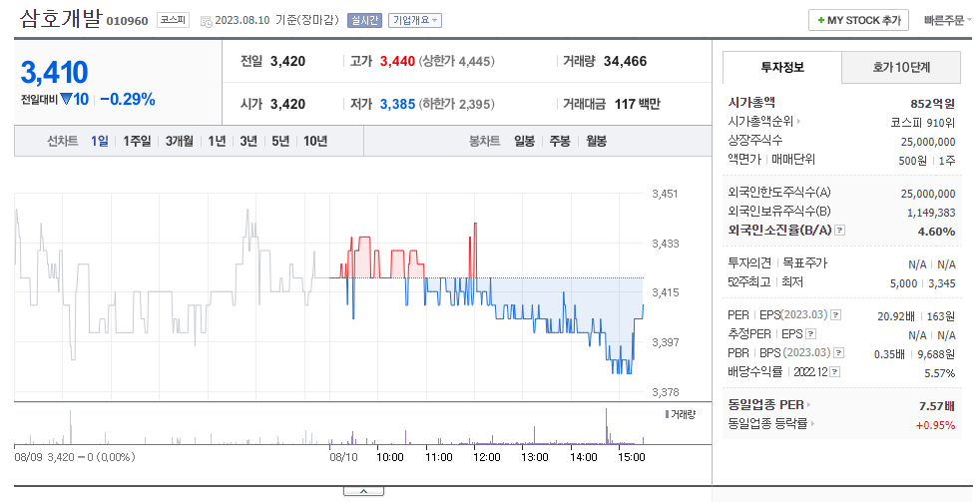Click the help icon next to 외국인소진율(B/A)
This screenshot has width=980, height=502.
(840, 231)
